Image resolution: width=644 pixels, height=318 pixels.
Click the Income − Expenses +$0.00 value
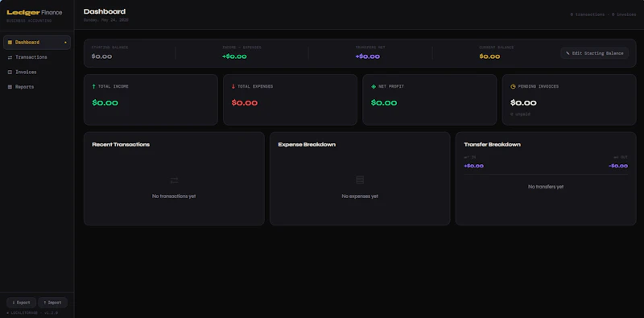point(234,56)
